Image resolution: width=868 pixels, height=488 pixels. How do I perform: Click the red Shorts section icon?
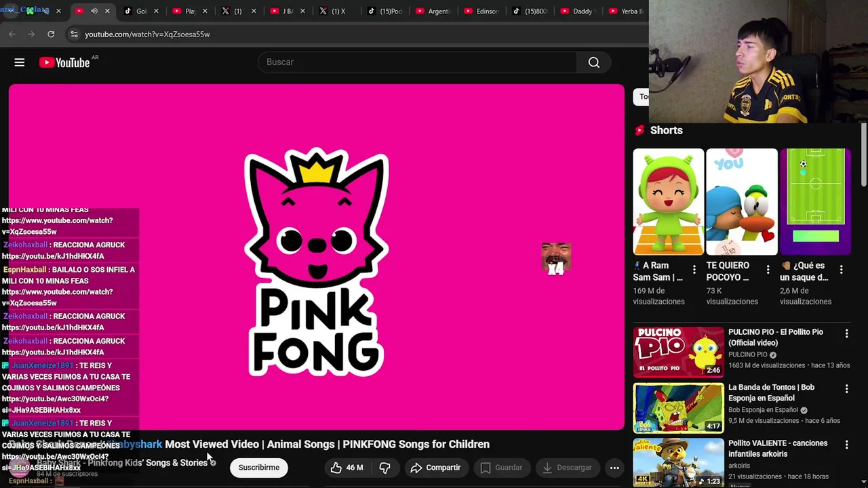639,130
